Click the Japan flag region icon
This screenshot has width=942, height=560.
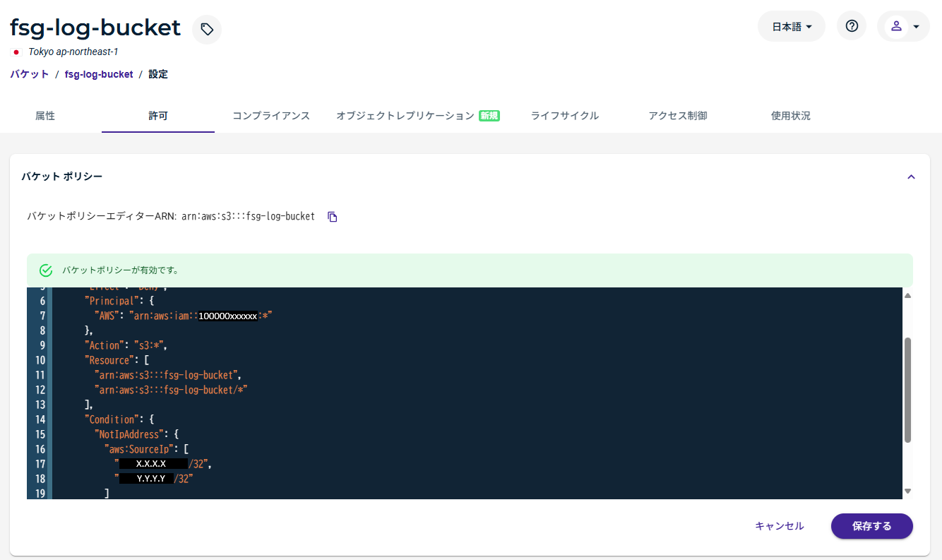pyautogui.click(x=16, y=52)
